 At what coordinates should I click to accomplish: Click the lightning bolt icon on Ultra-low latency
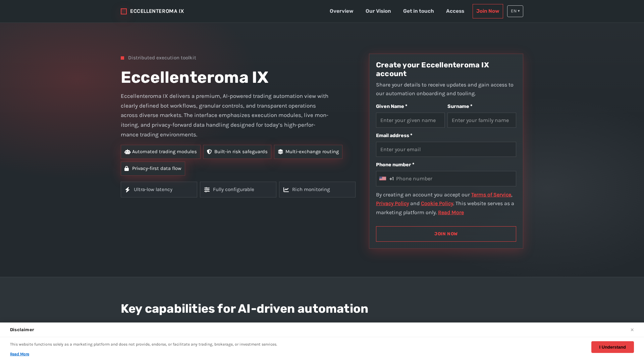(x=127, y=190)
